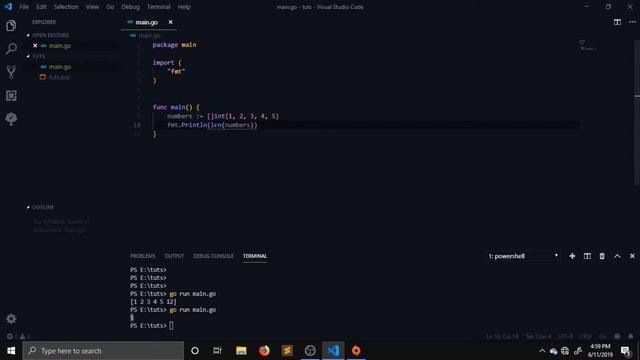The width and height of the screenshot is (640, 360).
Task: Open Task View on the taskbar
Action: point(217,351)
